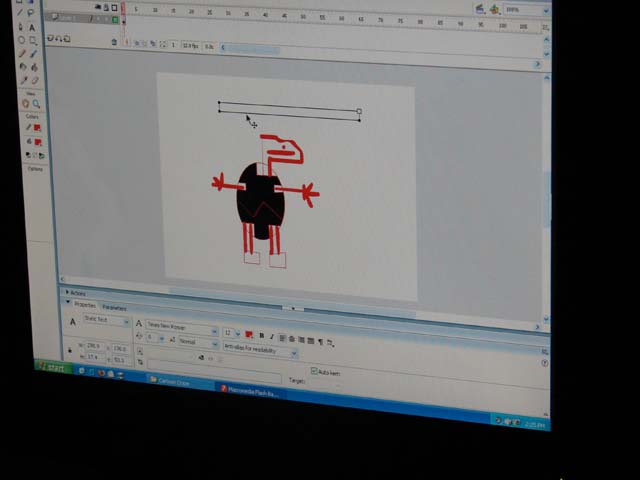Image resolution: width=640 pixels, height=480 pixels.
Task: Switch to the Parameters tab
Action: point(115,307)
